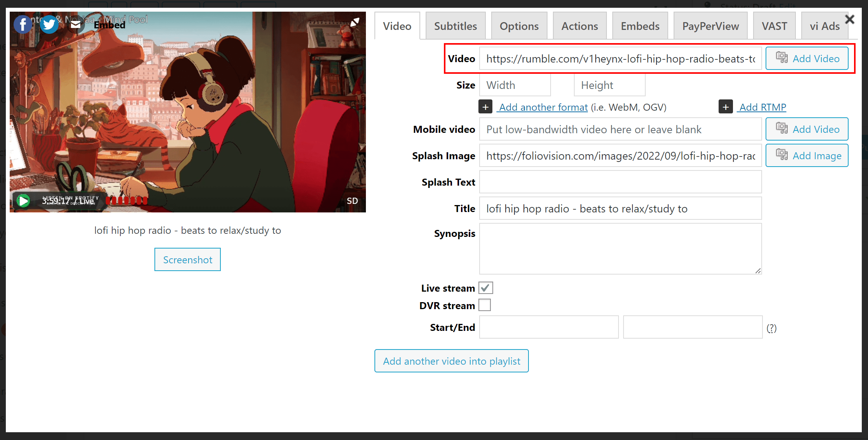
Task: Focus the Height size field
Action: (x=610, y=85)
